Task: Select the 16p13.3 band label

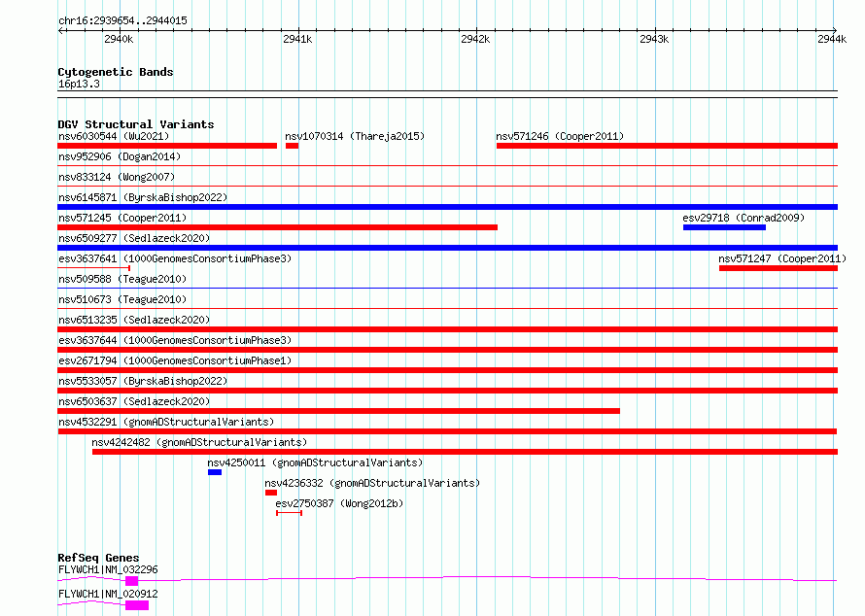Action: (x=79, y=84)
